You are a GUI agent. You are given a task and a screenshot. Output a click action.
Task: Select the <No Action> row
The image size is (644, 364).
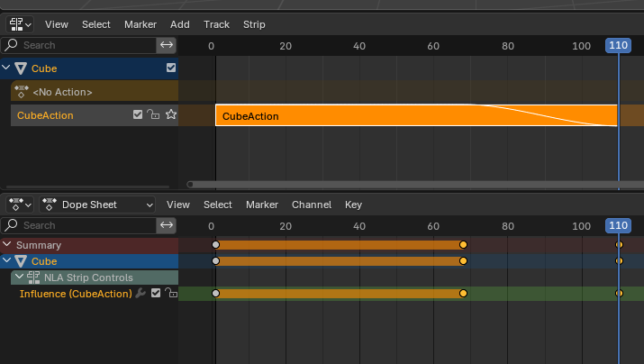(x=95, y=91)
